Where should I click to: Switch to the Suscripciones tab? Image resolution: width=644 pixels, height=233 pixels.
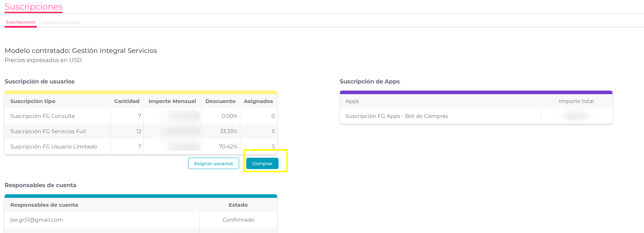21,22
